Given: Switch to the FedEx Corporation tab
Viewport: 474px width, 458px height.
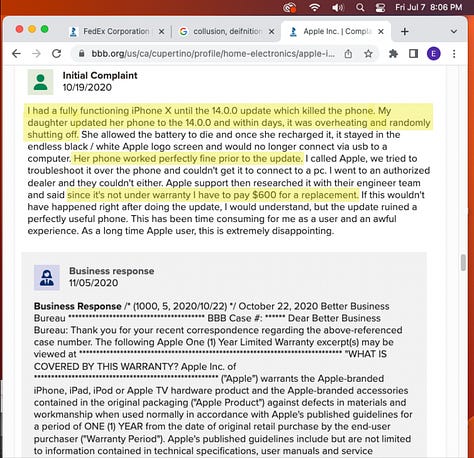Looking at the screenshot, I should [116, 31].
